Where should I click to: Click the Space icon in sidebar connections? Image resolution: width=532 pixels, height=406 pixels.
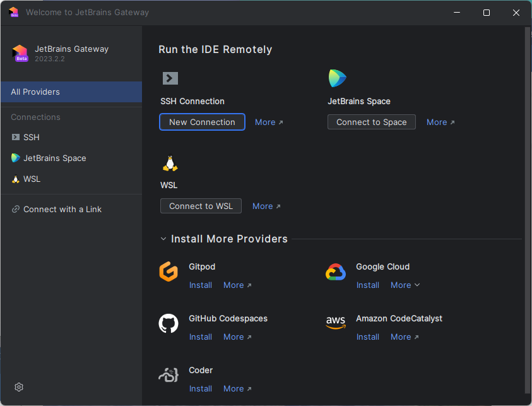coord(15,158)
